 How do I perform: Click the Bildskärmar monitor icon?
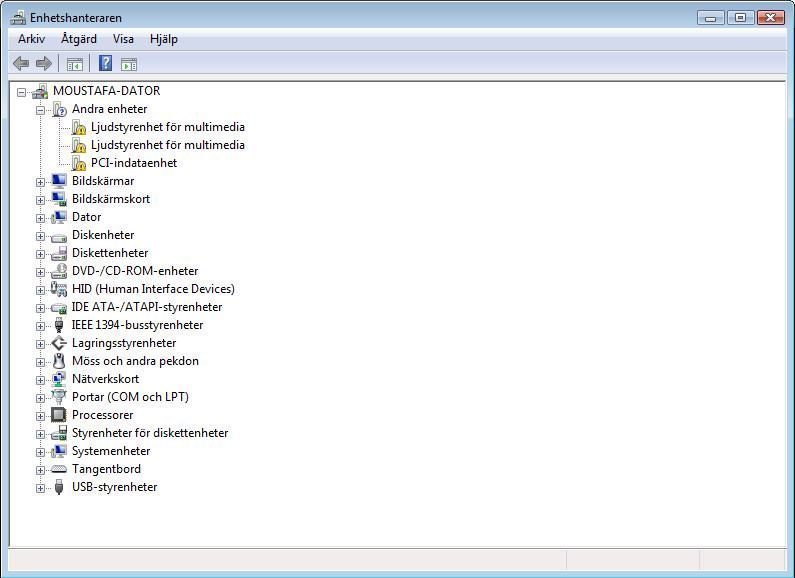59,181
